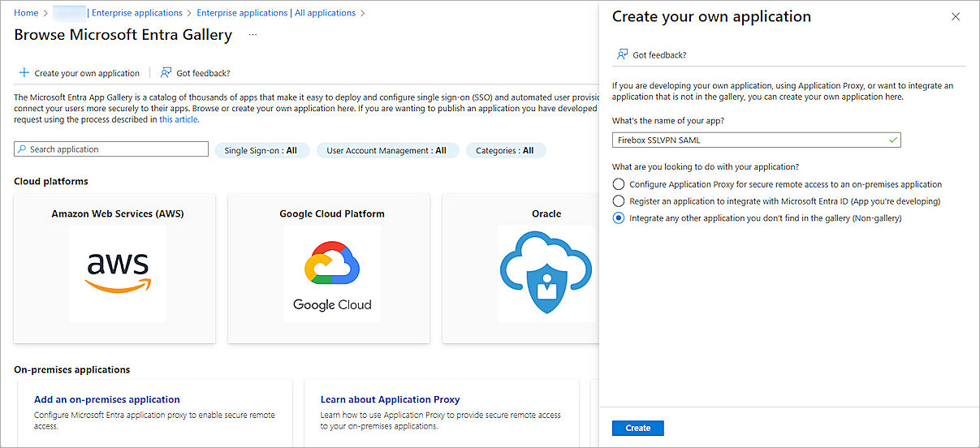Select Configure Application Proxy radio option

(x=620, y=184)
